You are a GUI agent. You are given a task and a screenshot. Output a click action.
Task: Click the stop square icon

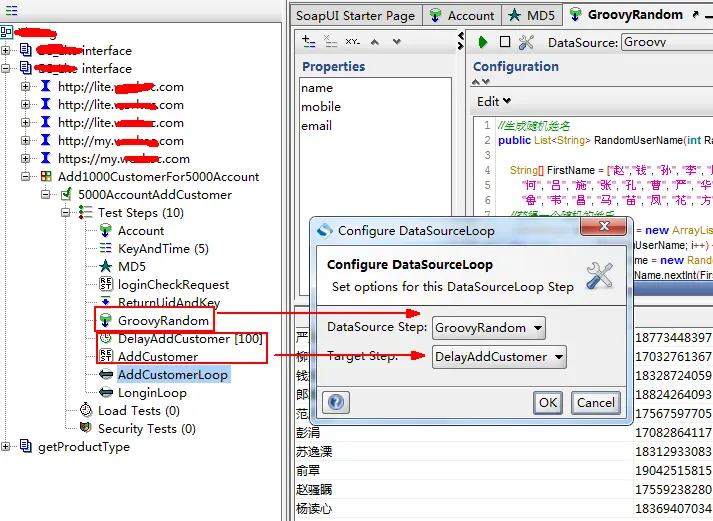click(505, 42)
